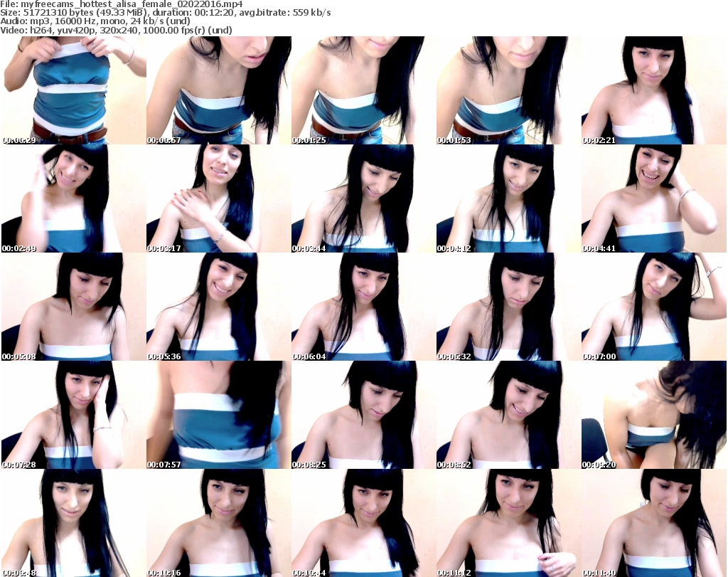The width and height of the screenshot is (728, 577).
Task: Click the 00:03:44 preview frame
Action: coord(364,198)
